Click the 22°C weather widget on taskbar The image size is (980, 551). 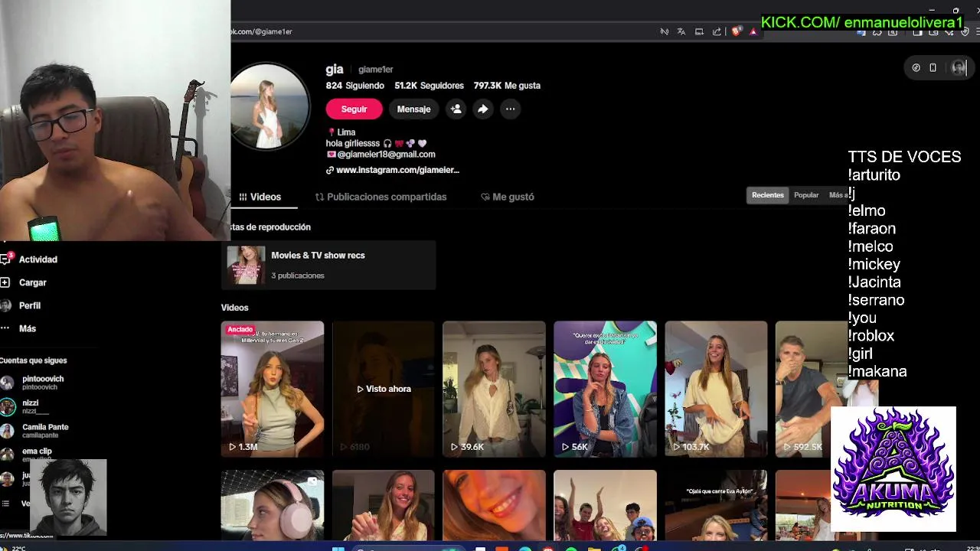click(x=14, y=548)
